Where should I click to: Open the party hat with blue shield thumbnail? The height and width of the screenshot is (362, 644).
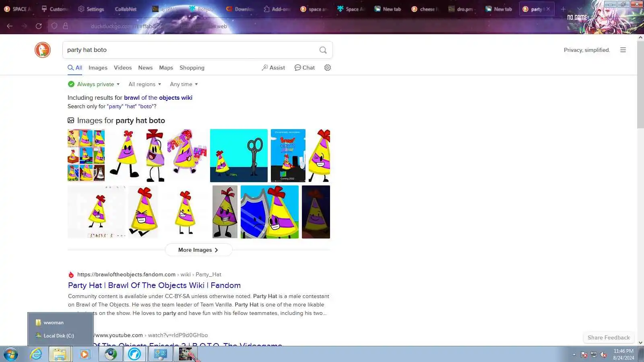[x=270, y=212]
